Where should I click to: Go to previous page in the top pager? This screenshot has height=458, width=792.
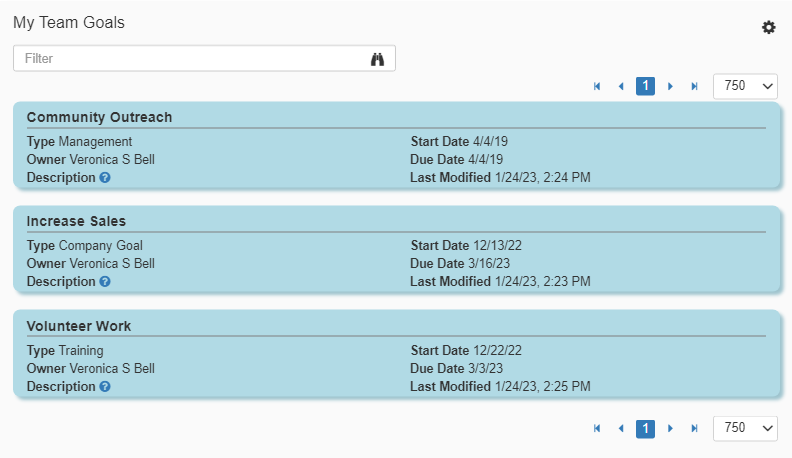(x=621, y=86)
